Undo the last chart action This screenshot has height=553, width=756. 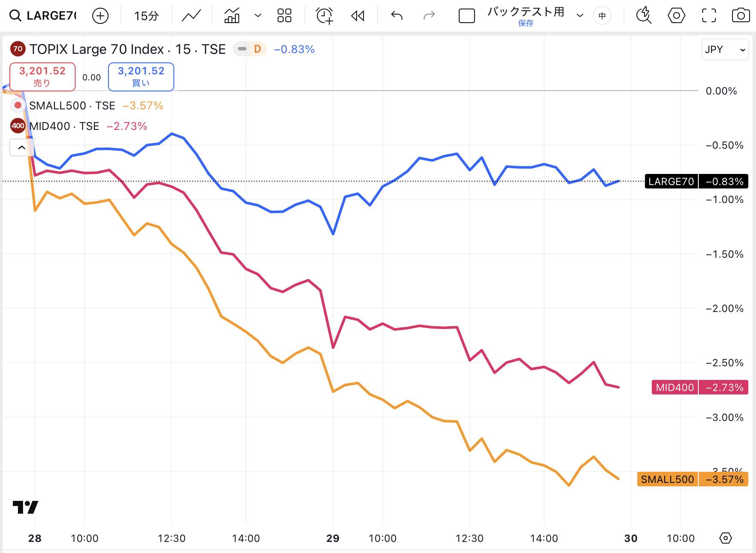[397, 16]
